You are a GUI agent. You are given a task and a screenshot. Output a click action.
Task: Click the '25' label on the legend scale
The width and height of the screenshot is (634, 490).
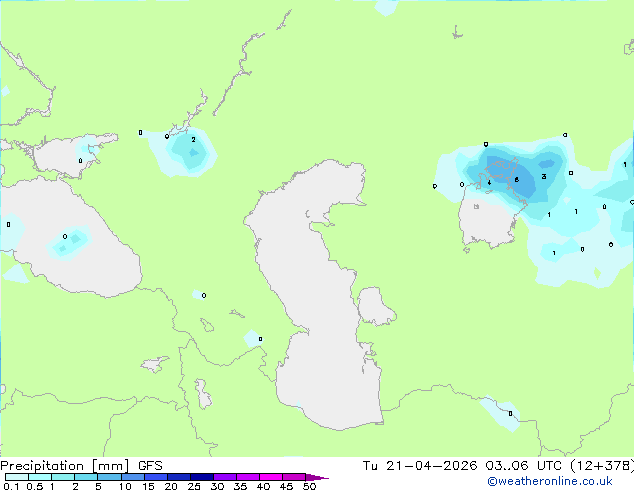[x=194, y=486]
